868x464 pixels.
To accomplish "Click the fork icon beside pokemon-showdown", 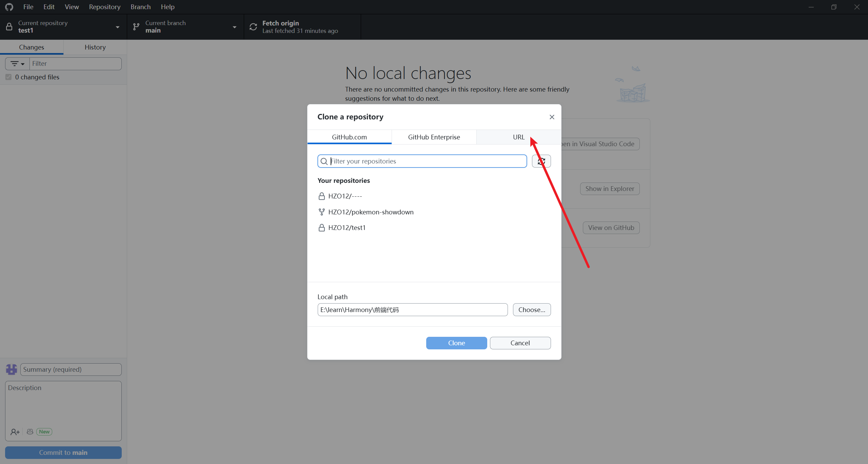I will [x=321, y=212].
